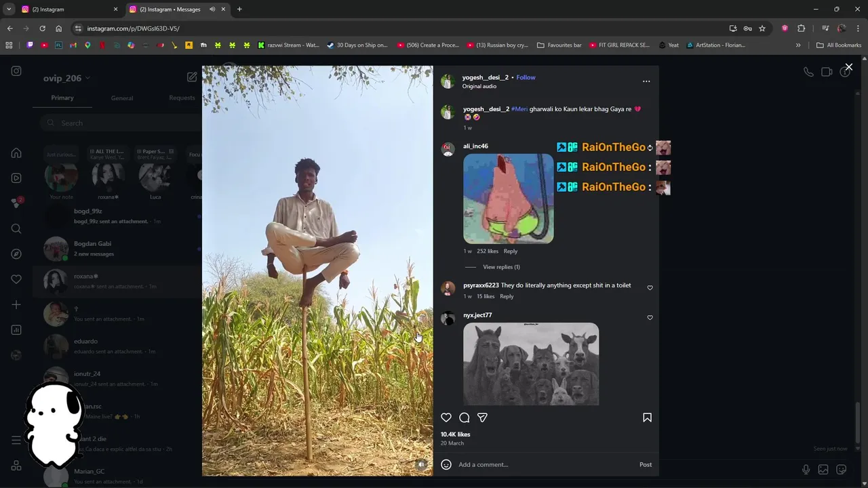Open All Bookmarks folder

839,45
